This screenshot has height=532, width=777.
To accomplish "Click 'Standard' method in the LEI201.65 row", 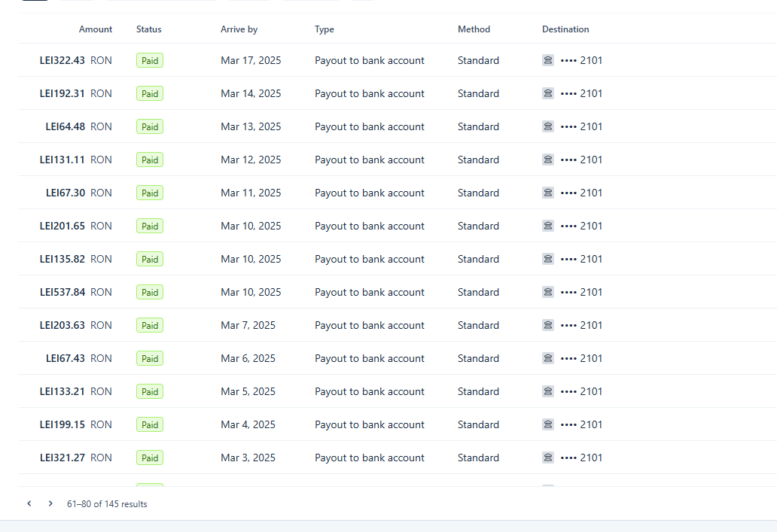I will pos(478,226).
